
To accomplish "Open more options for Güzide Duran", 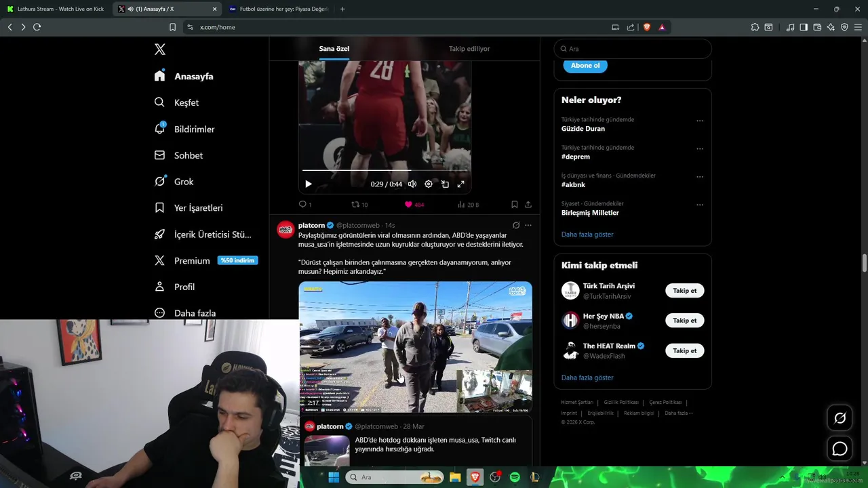I will click(x=700, y=121).
